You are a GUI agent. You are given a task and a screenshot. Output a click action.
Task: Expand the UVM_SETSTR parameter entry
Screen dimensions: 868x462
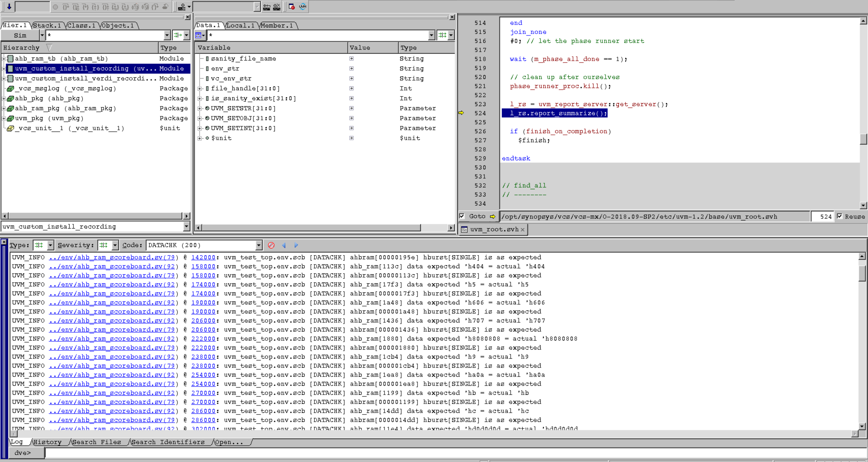coord(200,108)
